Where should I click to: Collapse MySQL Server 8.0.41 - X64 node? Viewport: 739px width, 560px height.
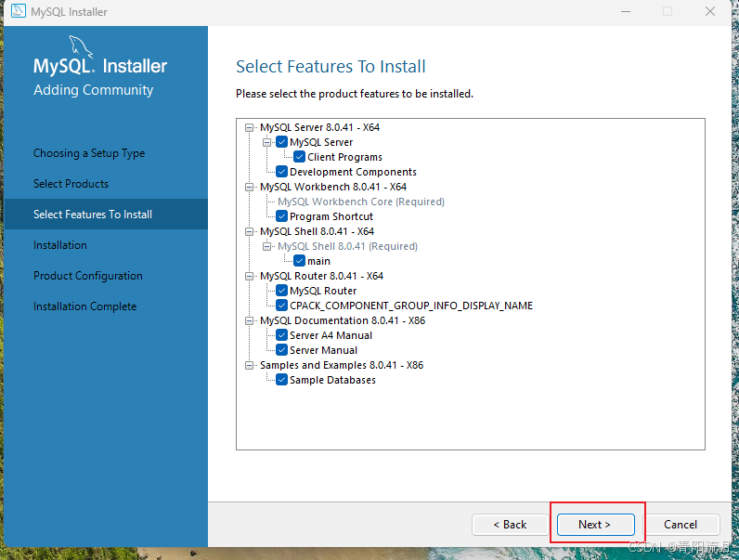coord(249,127)
